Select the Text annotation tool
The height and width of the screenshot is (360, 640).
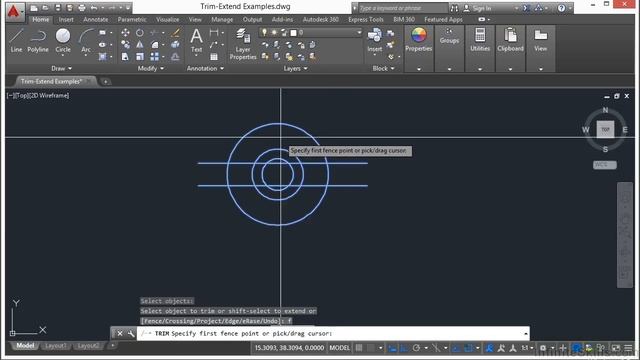(x=196, y=40)
